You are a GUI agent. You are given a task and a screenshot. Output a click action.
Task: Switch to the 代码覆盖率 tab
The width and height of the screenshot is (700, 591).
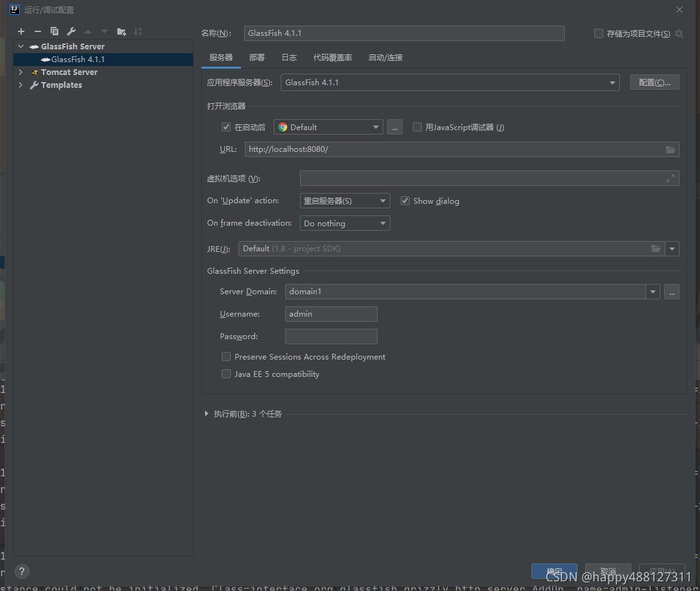333,58
